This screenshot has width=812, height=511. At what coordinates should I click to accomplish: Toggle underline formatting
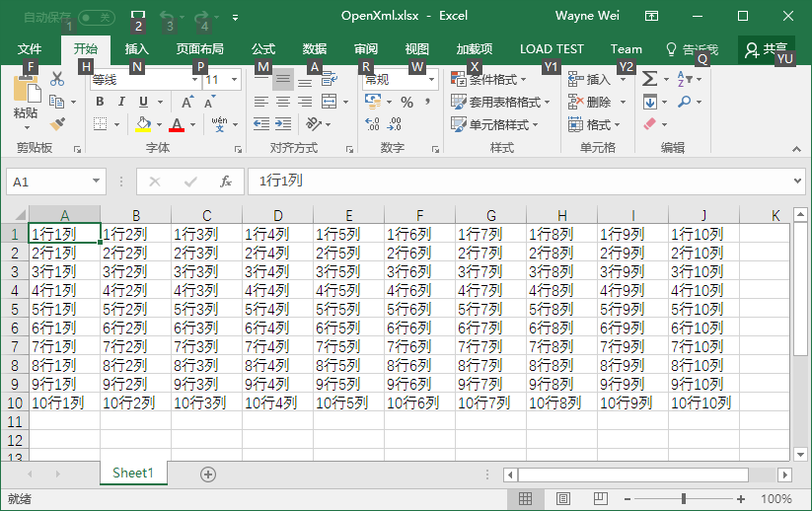[x=143, y=102]
